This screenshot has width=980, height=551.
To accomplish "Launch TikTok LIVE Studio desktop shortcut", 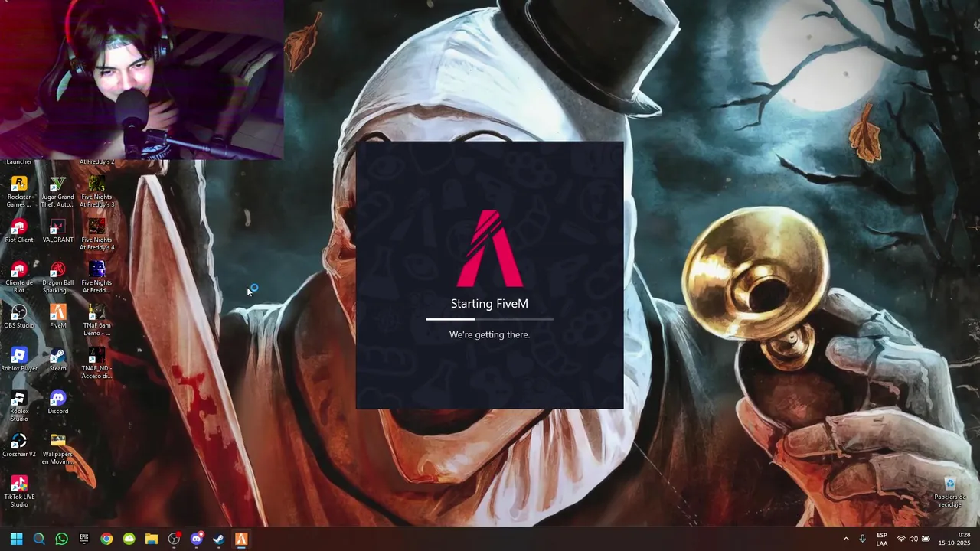I will tap(19, 492).
